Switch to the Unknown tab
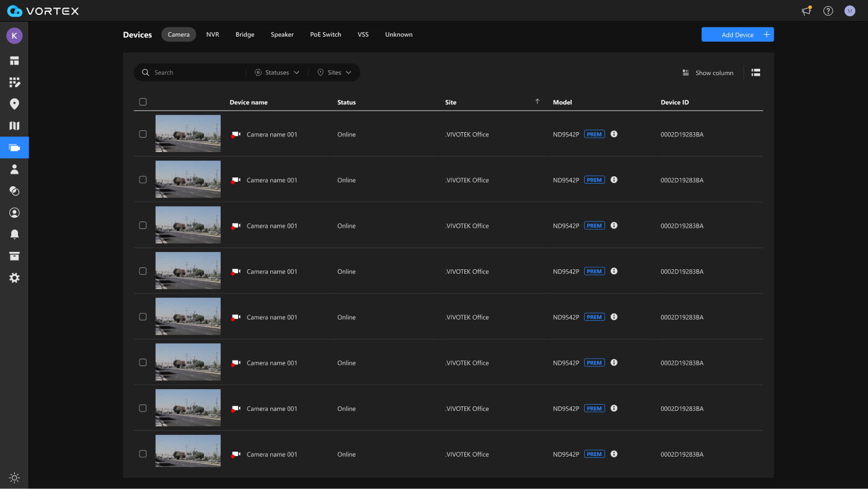 (399, 35)
